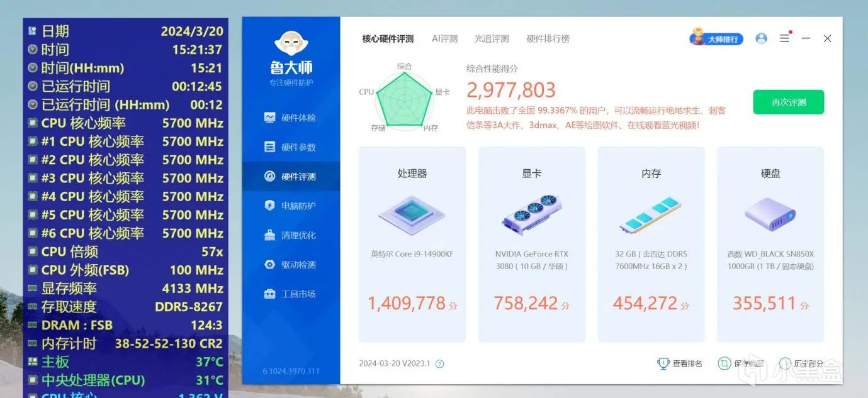Screen dimensions: 868x398
Task: Click 已运行时间 00:12:45 row
Action: [126, 86]
